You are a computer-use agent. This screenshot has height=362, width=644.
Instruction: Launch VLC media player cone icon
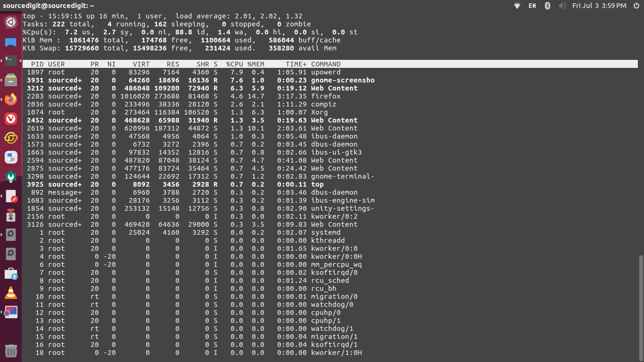pyautogui.click(x=11, y=293)
